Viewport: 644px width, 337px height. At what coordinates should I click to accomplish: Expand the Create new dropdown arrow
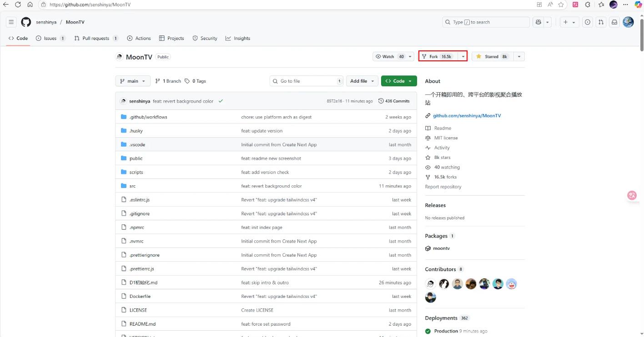click(x=574, y=22)
